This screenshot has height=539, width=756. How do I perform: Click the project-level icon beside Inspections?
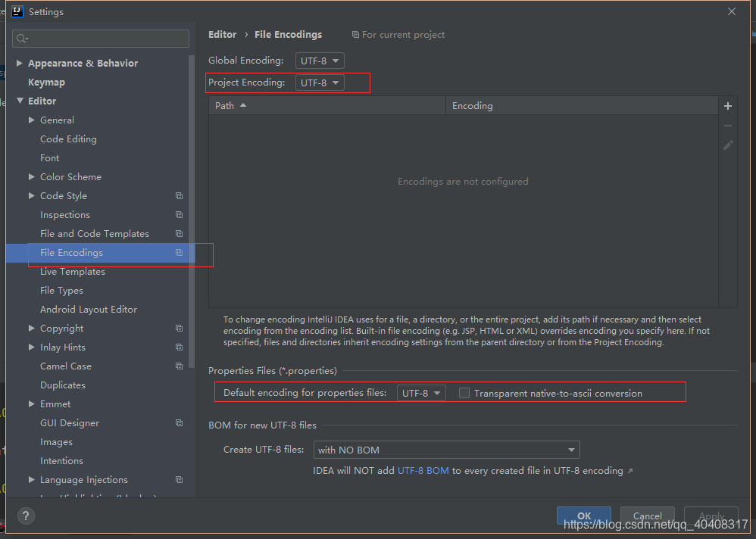179,214
